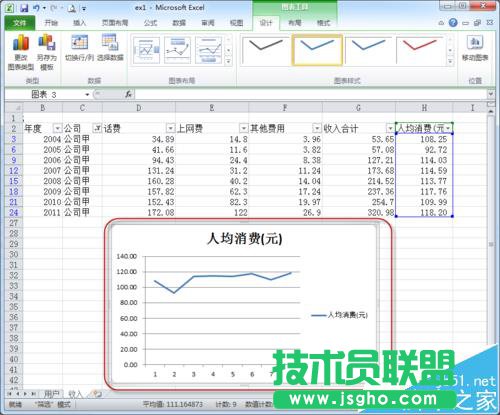
Task: Switch to chart tools 格式 (Format) tab
Action: click(323, 23)
